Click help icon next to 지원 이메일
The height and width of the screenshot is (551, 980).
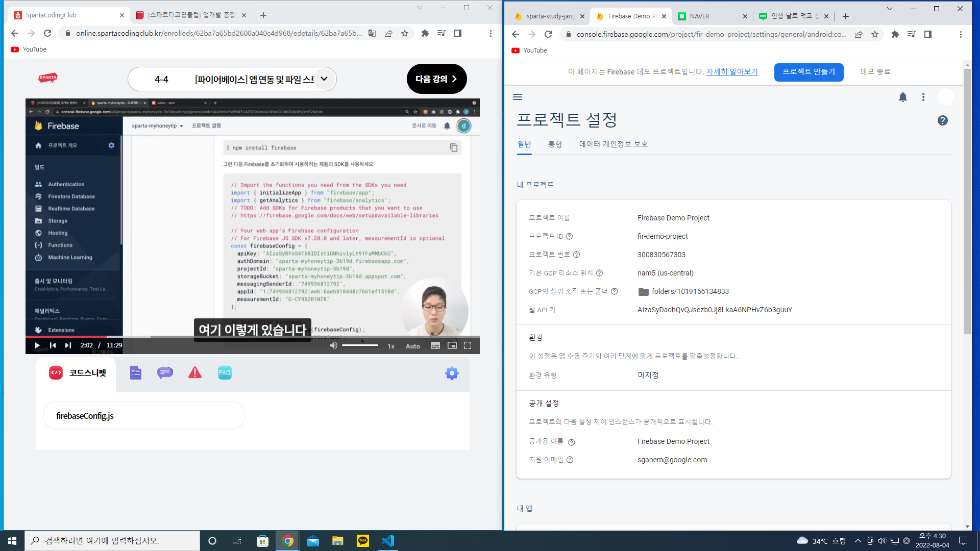570,460
